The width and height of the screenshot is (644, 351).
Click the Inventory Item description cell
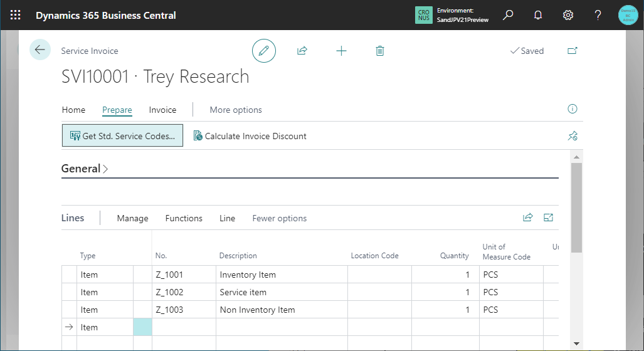tap(282, 275)
